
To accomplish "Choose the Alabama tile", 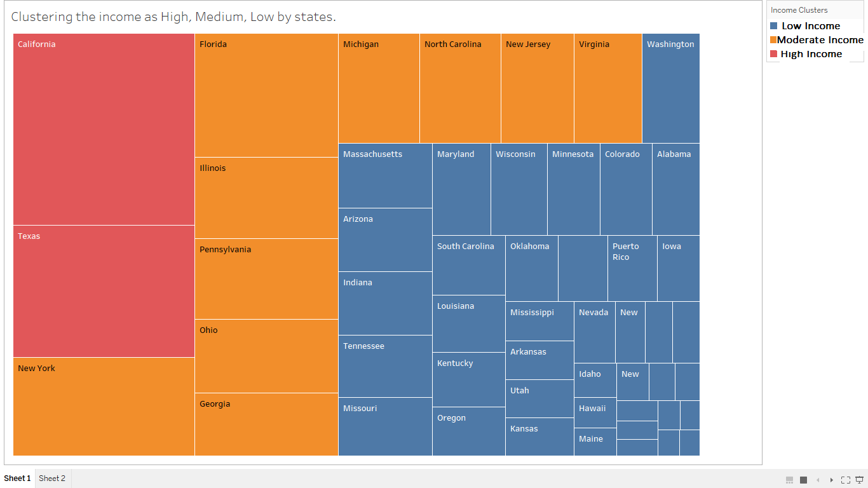I will point(676,189).
